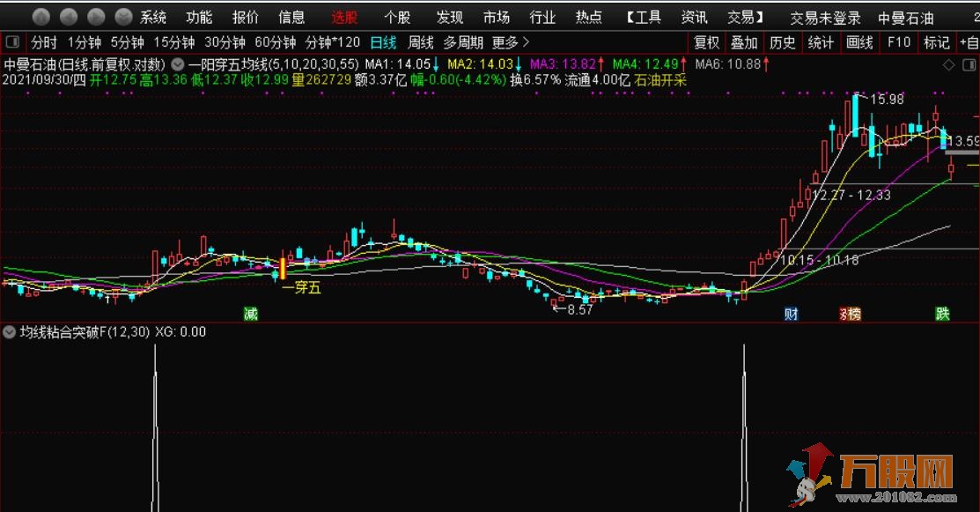Switch to the 1分钟 period tab
The image size is (980, 512).
[x=85, y=42]
